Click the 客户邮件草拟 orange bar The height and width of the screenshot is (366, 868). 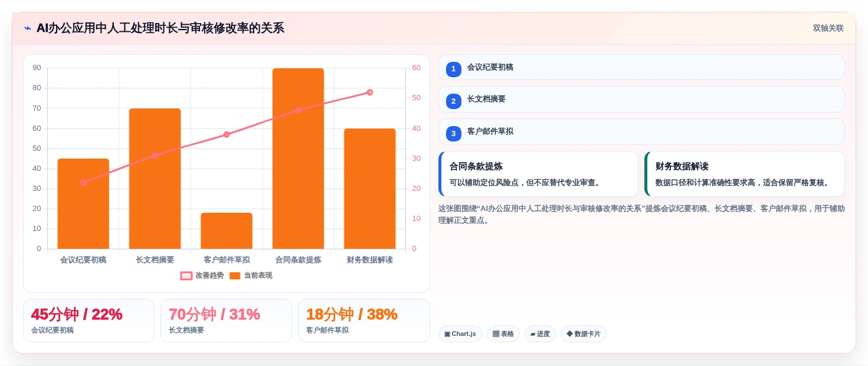(x=227, y=230)
